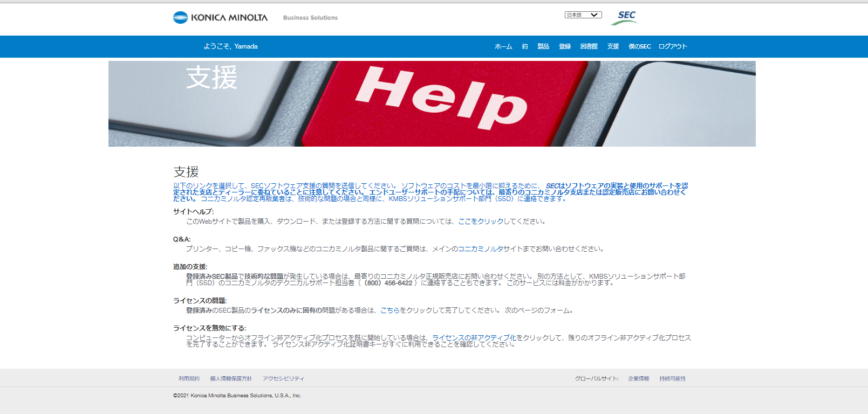
Task: Open the 支援 menu item in navigation
Action: coord(613,46)
